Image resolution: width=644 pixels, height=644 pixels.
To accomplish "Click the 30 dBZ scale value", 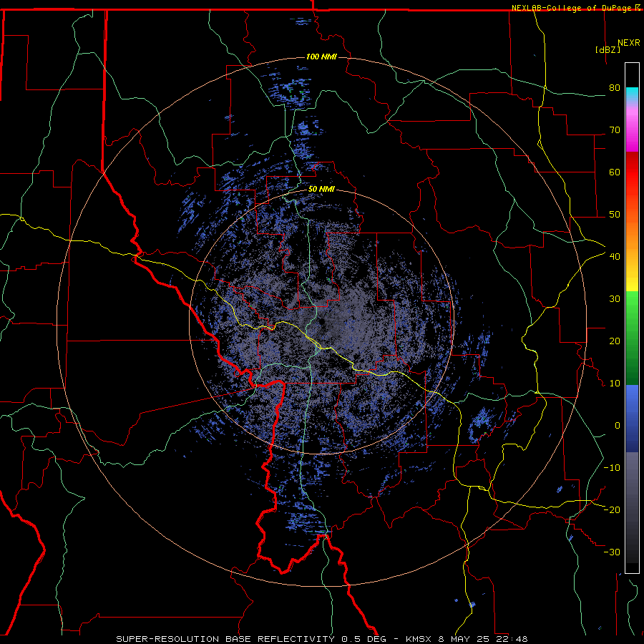I will tap(615, 299).
